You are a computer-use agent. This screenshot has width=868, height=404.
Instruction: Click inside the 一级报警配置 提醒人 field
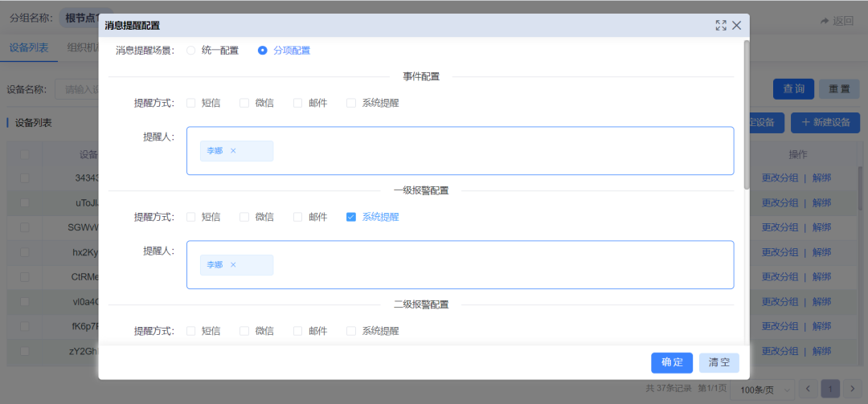[460, 264]
